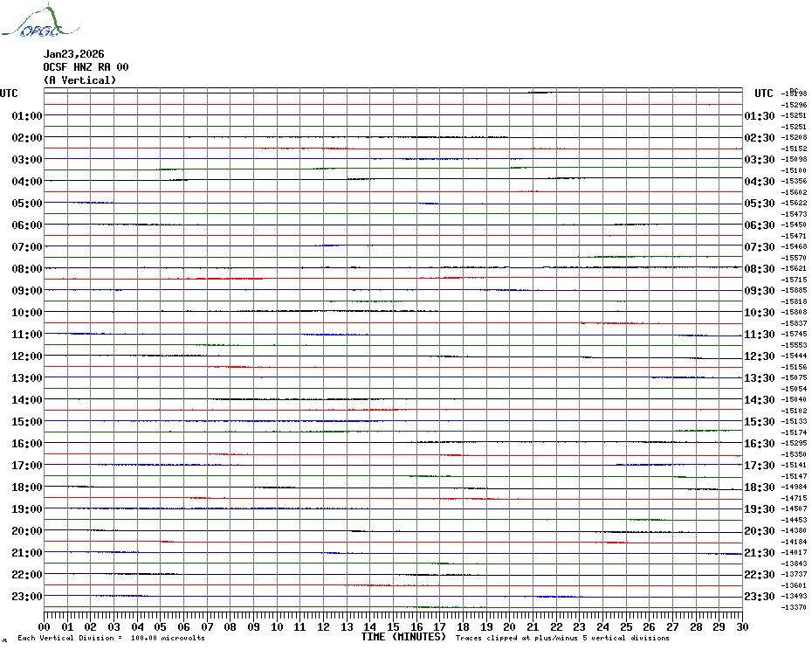Click the DC offset value -14984
The image size is (812, 650).
point(794,487)
